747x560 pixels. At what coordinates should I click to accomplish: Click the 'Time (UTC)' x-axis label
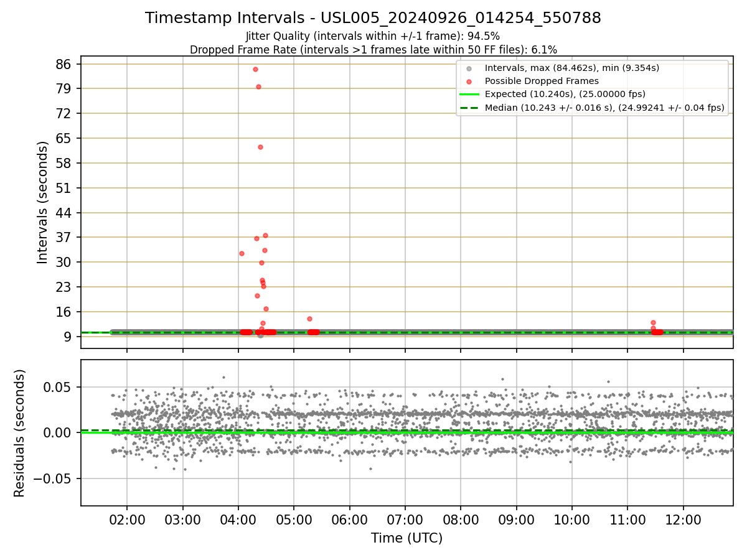click(x=406, y=538)
